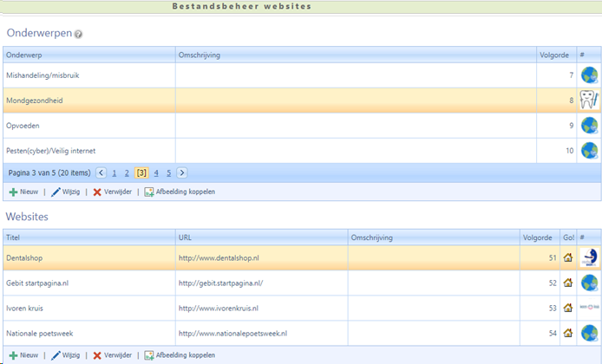Click the Dentalshop thumbnail image icon
This screenshot has height=364, width=602.
[x=589, y=257]
